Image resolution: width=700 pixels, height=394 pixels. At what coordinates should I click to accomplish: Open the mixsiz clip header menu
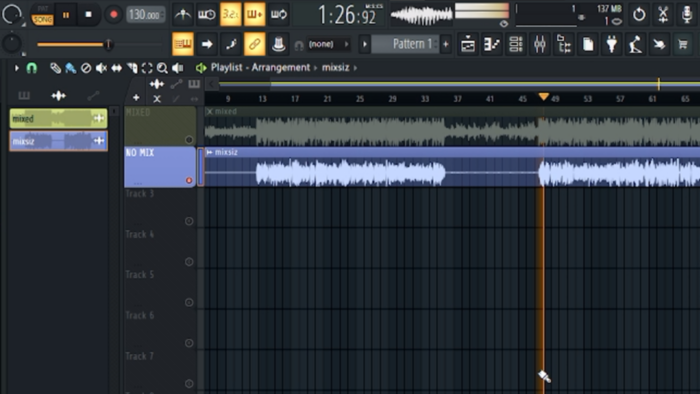(209, 152)
